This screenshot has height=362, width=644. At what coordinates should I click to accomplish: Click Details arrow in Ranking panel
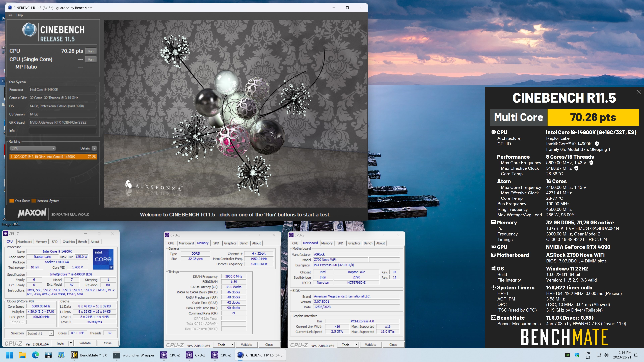pos(94,148)
